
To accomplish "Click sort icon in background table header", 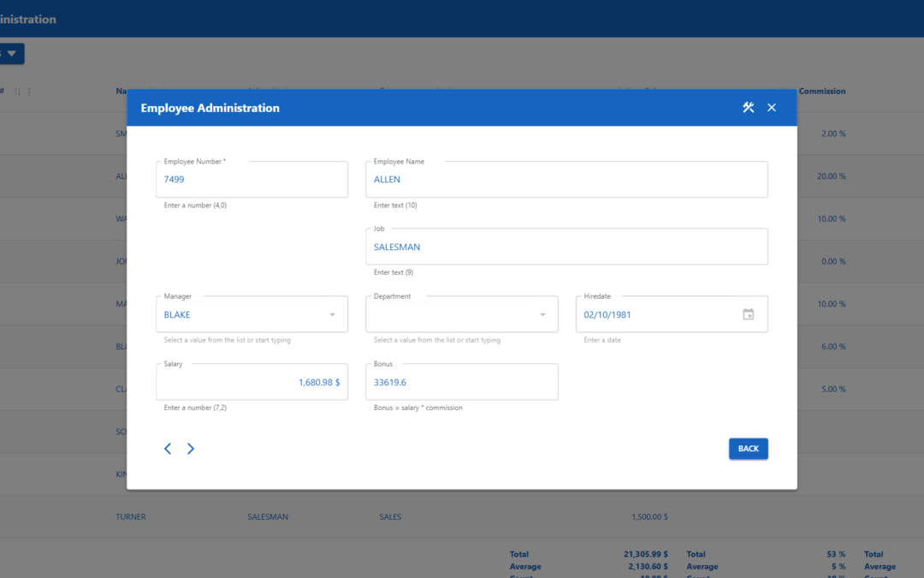I will point(17,92).
